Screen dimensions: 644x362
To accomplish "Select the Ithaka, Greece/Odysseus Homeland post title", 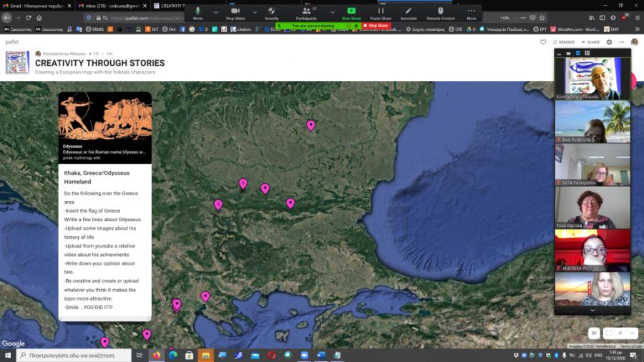I will click(97, 177).
